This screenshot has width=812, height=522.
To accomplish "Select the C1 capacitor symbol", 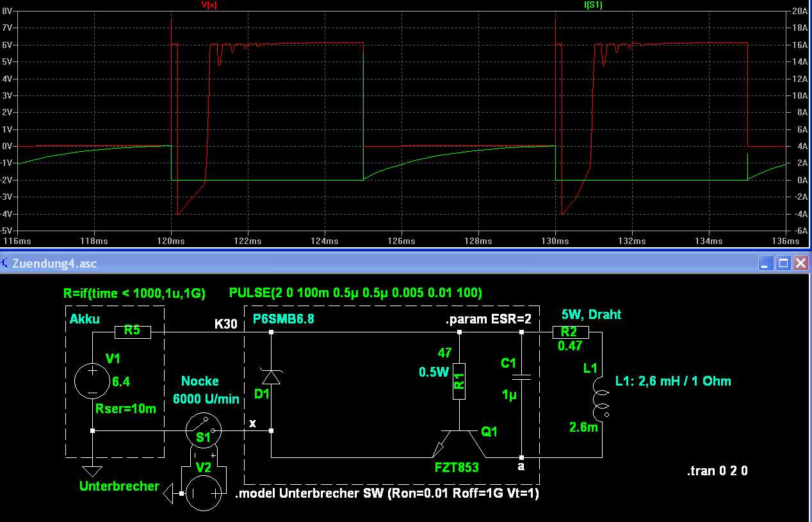I will (x=522, y=379).
